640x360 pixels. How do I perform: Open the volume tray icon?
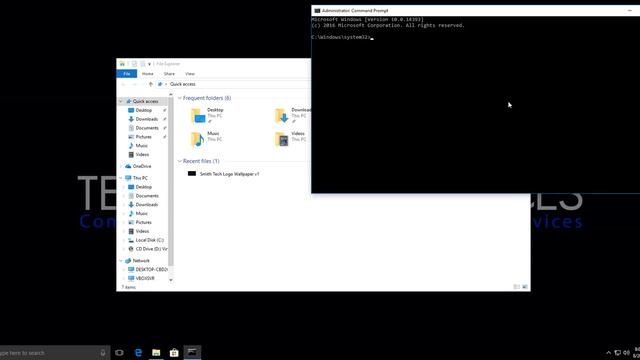[x=627, y=353]
